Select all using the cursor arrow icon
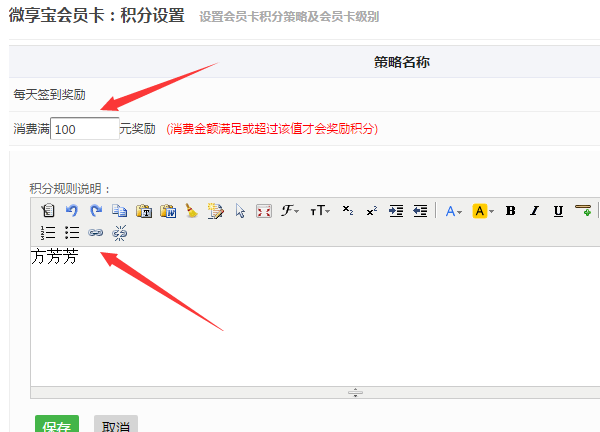Viewport: 600px width, 432px height. click(x=240, y=211)
